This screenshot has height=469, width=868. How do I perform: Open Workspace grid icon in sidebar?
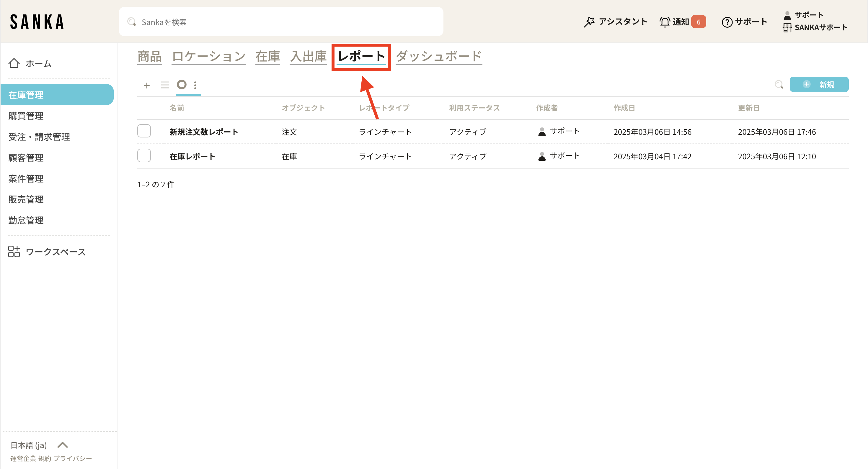click(14, 252)
